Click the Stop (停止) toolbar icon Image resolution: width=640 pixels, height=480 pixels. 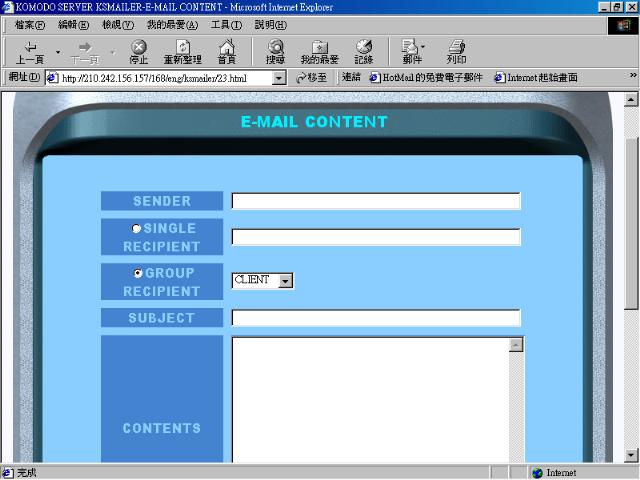138,51
